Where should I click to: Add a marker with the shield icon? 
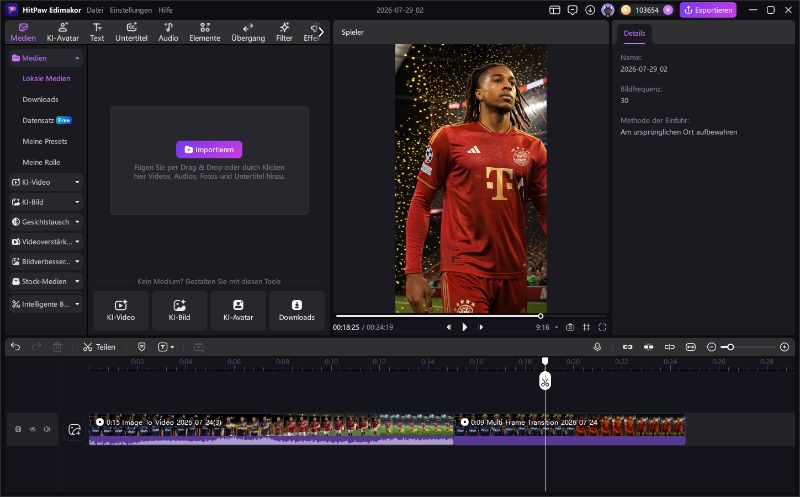(142, 347)
